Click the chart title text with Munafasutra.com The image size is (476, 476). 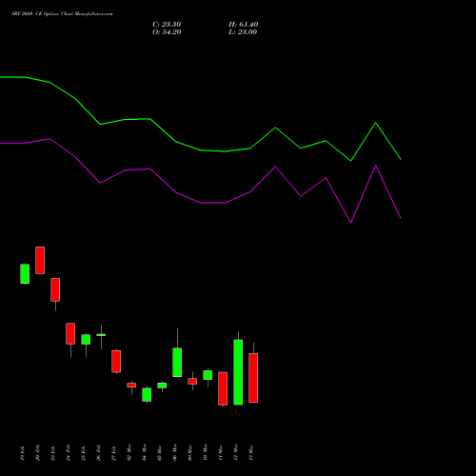tap(62, 14)
